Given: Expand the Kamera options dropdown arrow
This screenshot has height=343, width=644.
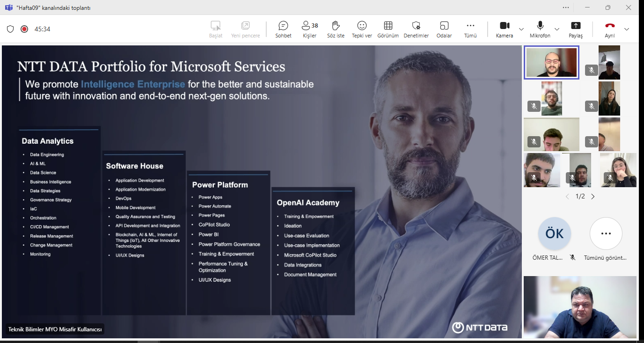Looking at the screenshot, I should click(x=521, y=29).
